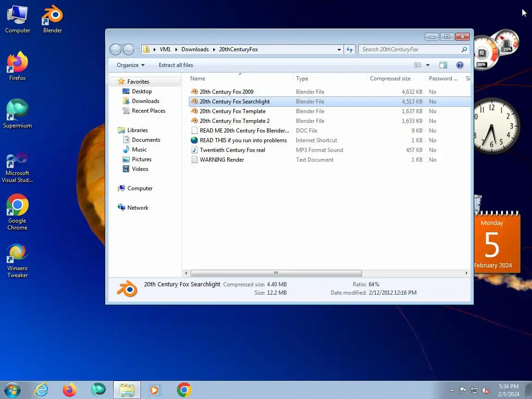The image size is (532, 399).
Task: Launch Firefox from the desktop
Action: [17, 66]
